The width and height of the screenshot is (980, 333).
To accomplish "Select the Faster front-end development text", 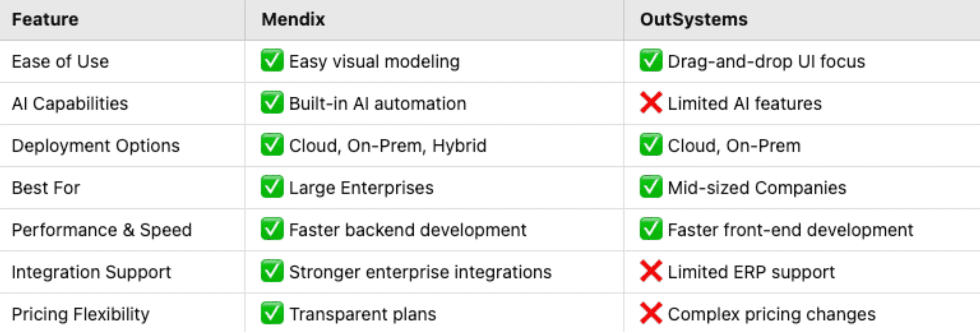I will [790, 230].
